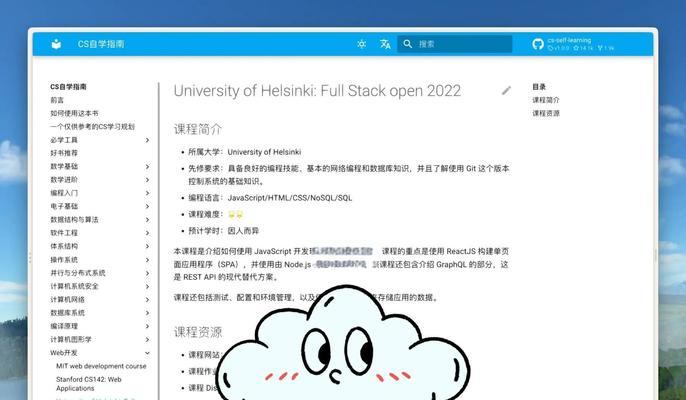
Task: Expand the 数据库系统 section chevron
Action: (x=147, y=313)
